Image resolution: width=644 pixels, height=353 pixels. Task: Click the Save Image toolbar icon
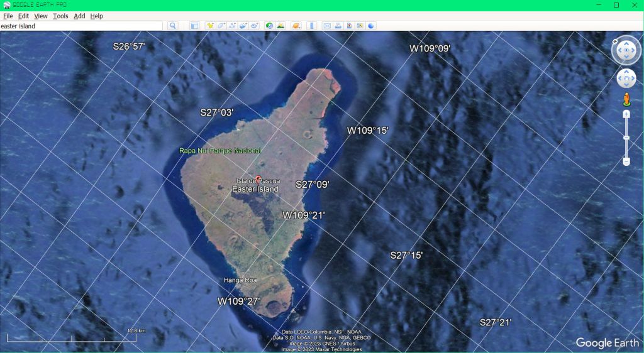click(349, 26)
